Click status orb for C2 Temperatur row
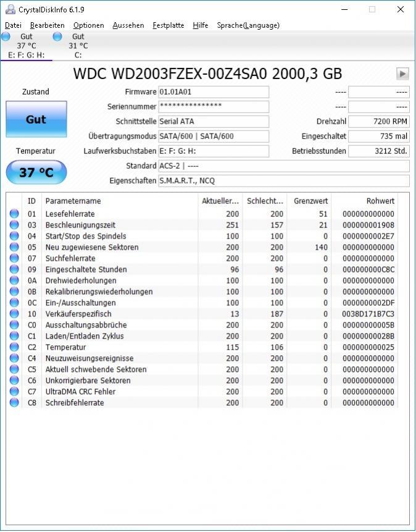The image size is (416, 532). (14, 347)
